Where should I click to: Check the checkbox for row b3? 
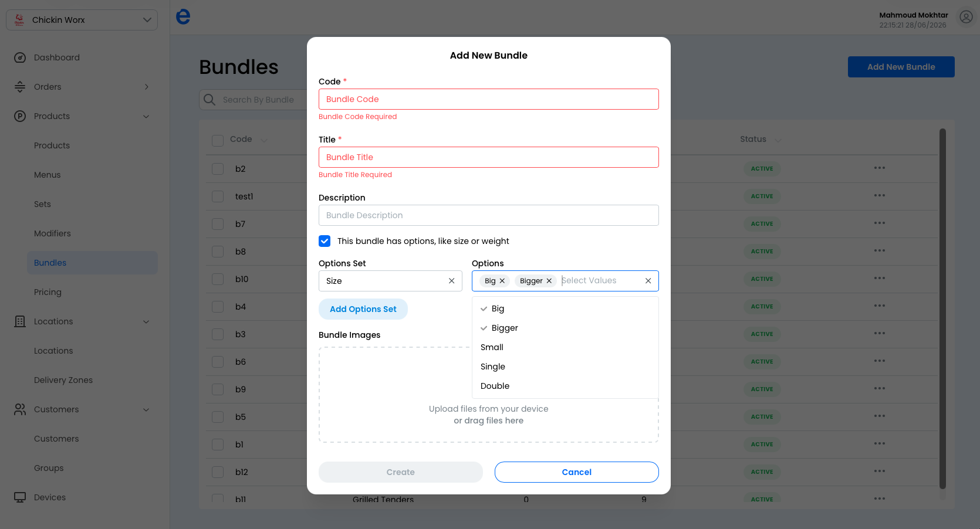[x=218, y=334]
